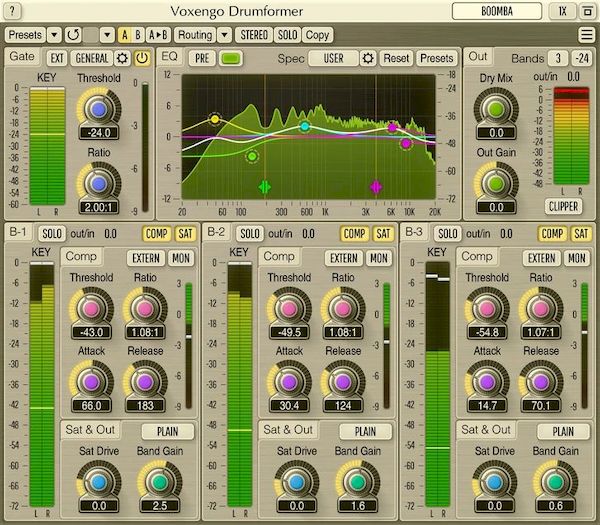The height and width of the screenshot is (525, 600).
Task: Click the A to B copy button
Action: pyautogui.click(x=159, y=34)
